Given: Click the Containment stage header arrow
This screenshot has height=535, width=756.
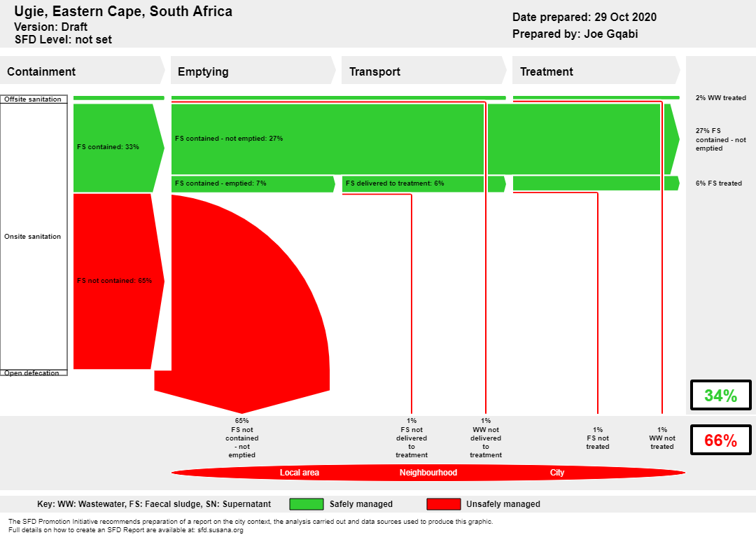Looking at the screenshot, I should 83,71.
